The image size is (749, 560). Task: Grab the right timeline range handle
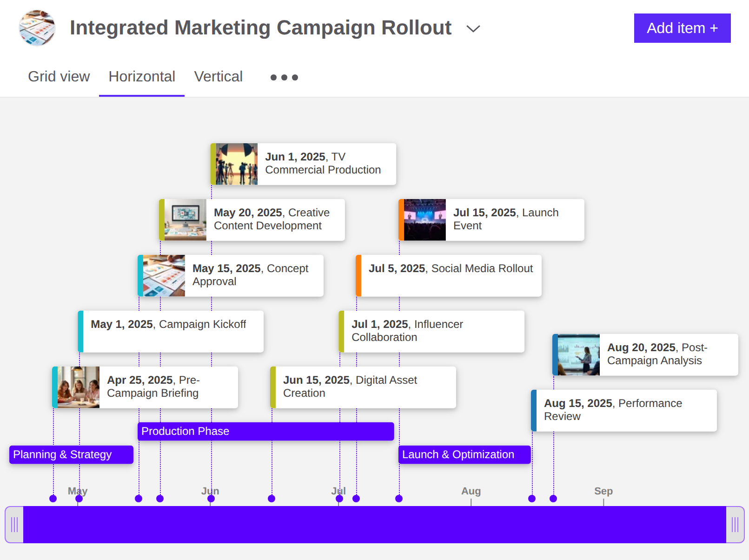click(735, 524)
